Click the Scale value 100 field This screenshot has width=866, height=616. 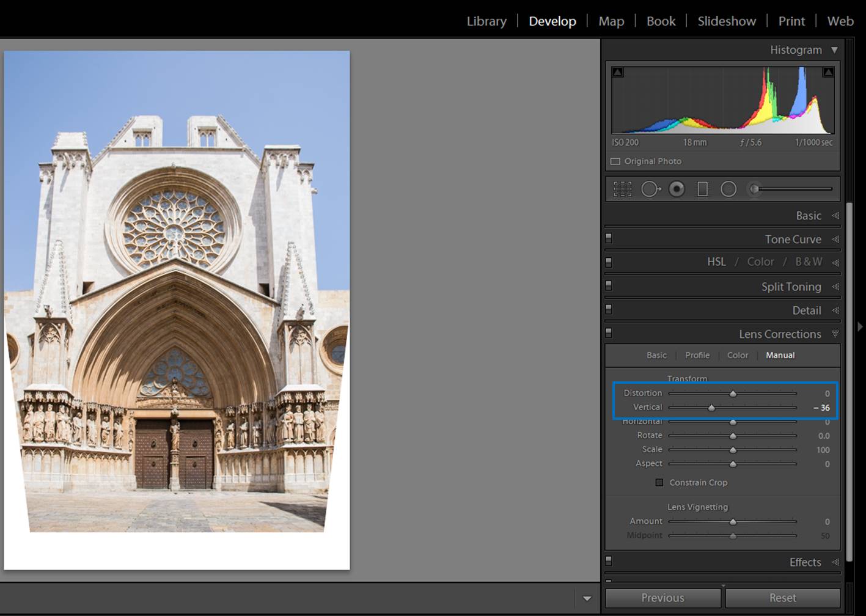pos(823,450)
